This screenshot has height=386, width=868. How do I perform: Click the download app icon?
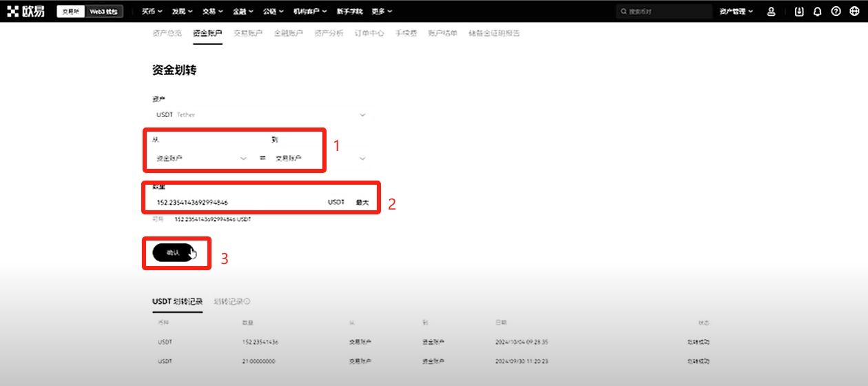799,12
